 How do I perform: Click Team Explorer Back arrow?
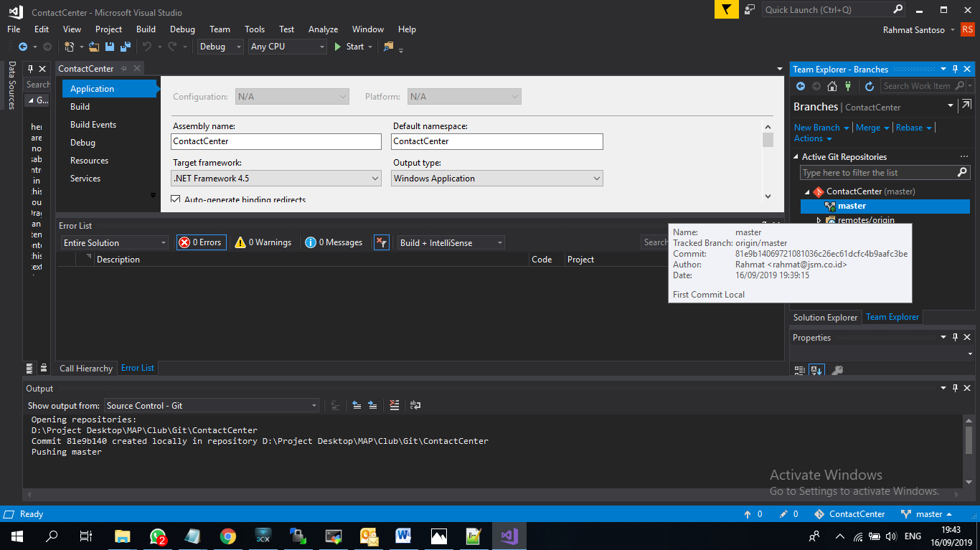[801, 86]
